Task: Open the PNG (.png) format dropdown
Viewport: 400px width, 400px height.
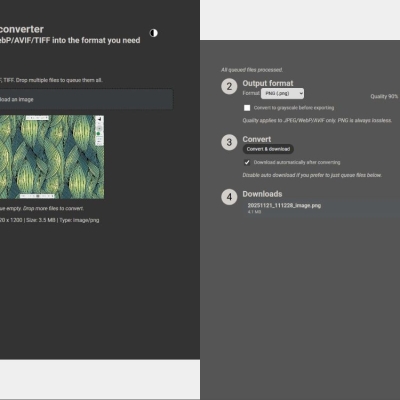Action: coord(282,93)
